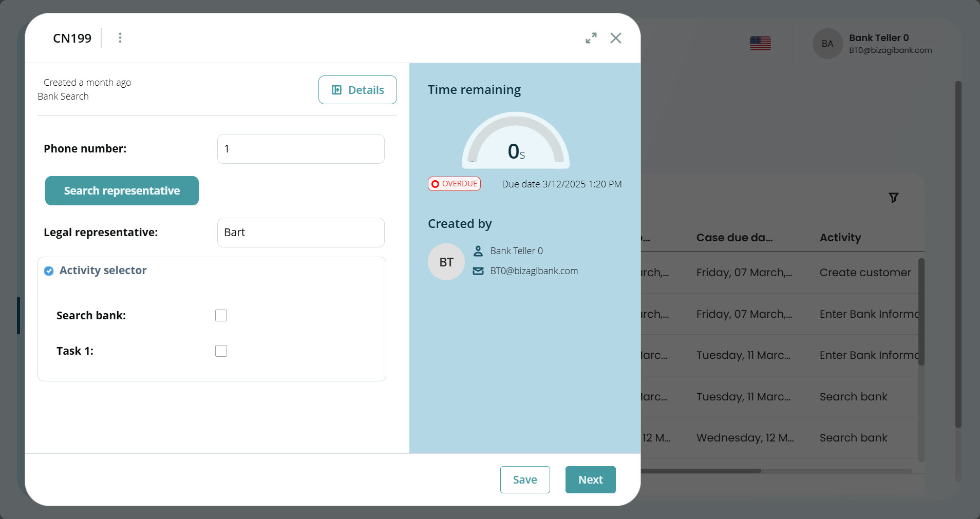980x519 pixels.
Task: Click Next to advance the case
Action: tap(590, 479)
